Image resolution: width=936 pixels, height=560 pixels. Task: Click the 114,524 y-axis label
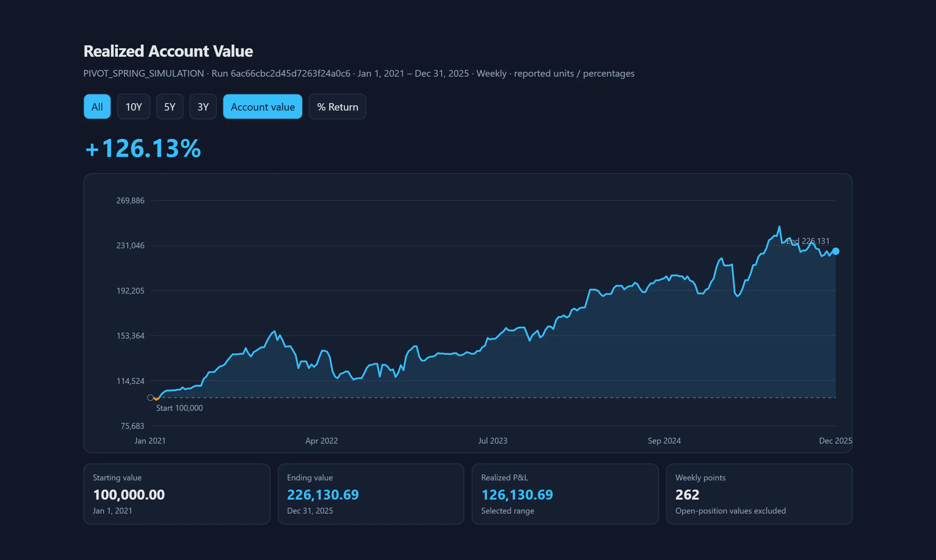tap(130, 381)
